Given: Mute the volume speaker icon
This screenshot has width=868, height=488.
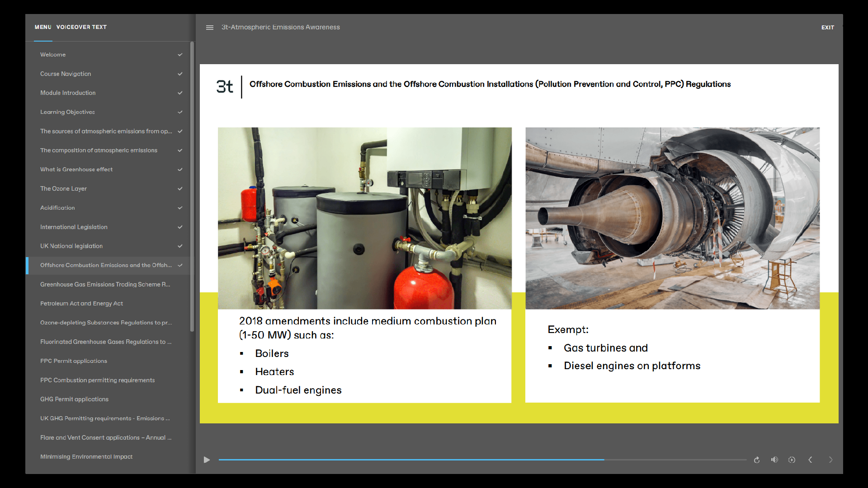Looking at the screenshot, I should tap(774, 460).
